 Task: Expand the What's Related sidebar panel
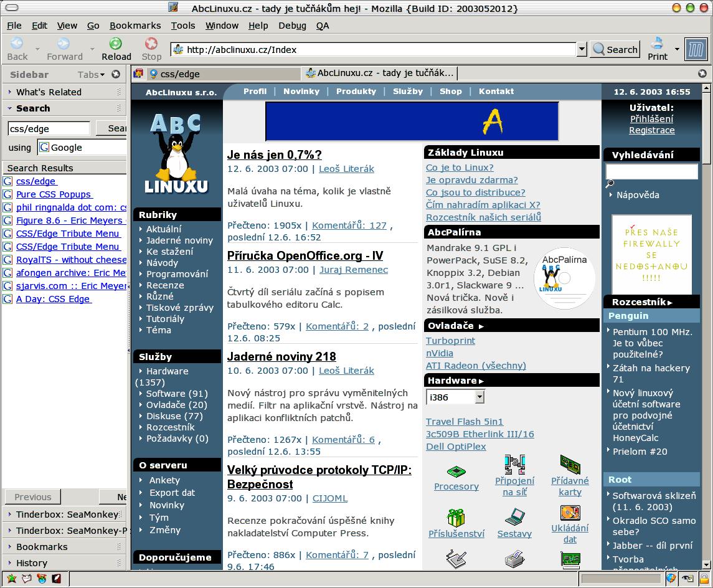pos(64,92)
